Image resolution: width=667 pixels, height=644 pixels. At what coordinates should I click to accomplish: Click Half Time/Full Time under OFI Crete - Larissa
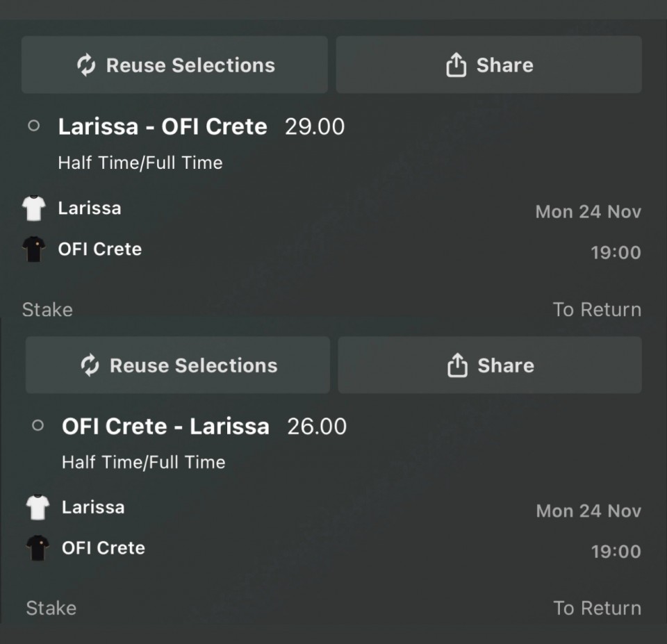click(143, 462)
